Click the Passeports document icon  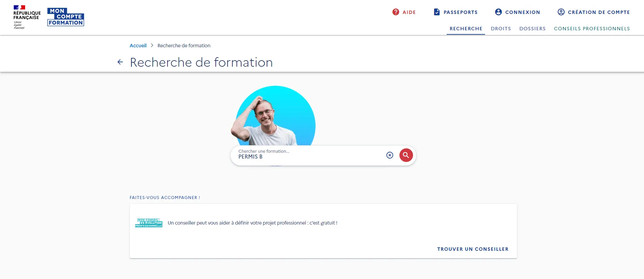click(x=437, y=12)
